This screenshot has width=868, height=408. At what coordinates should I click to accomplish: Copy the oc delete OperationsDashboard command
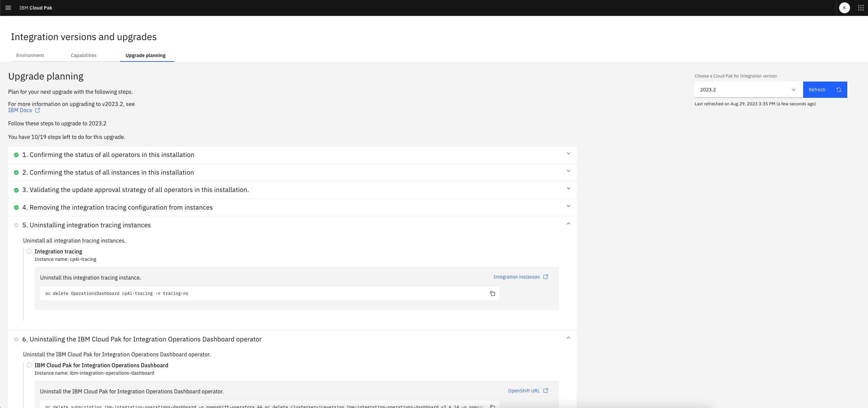click(x=492, y=294)
